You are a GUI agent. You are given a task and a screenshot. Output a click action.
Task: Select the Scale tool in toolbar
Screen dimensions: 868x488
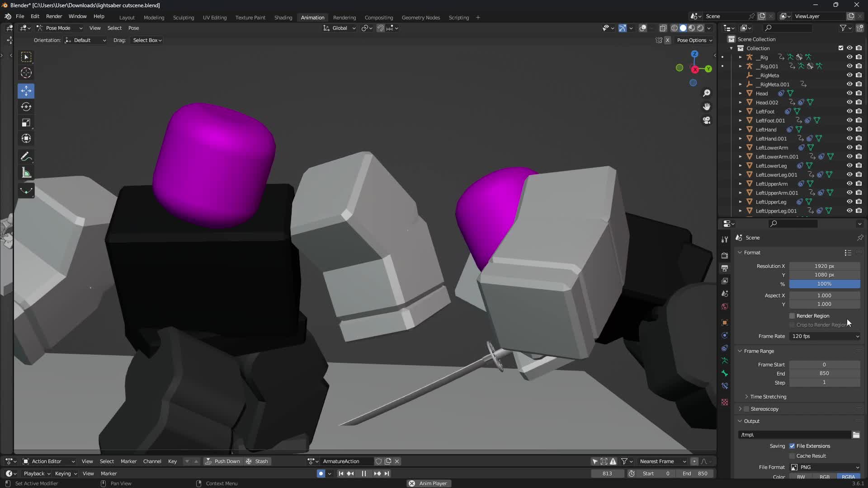[26, 123]
